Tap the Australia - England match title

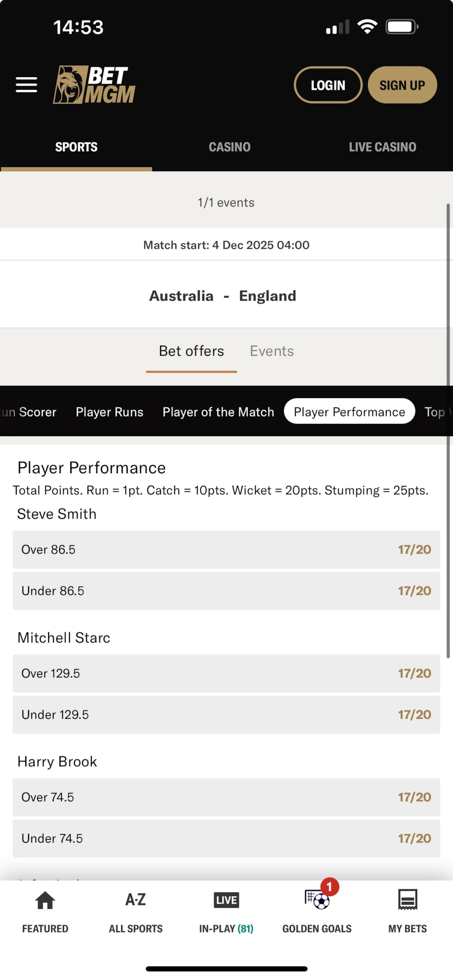[x=222, y=296]
